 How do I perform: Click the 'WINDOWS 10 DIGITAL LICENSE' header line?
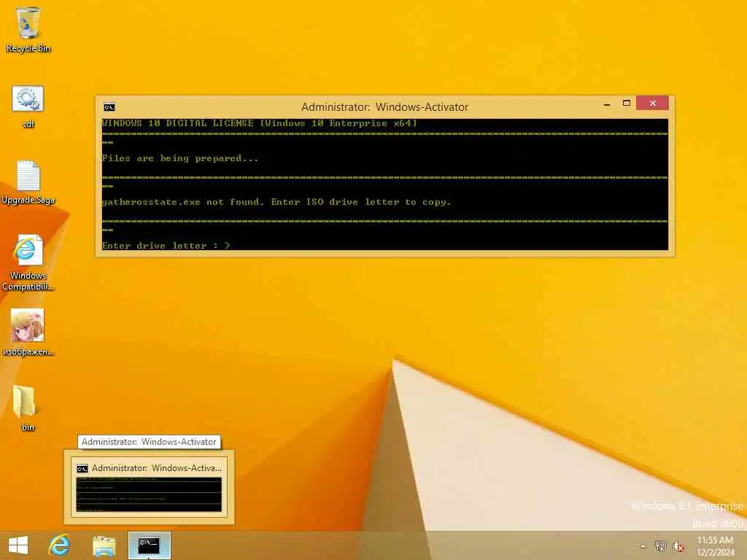(x=259, y=123)
